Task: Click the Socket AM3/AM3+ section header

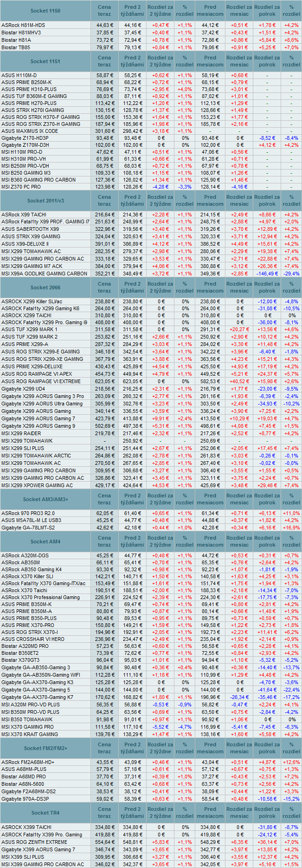Action: [45, 499]
